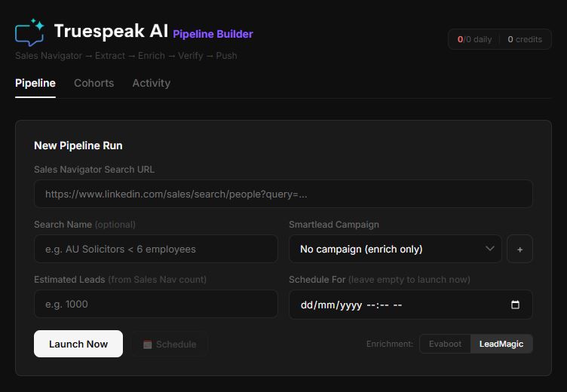Select Evaboot enrichment option
567x392 pixels.
point(445,344)
